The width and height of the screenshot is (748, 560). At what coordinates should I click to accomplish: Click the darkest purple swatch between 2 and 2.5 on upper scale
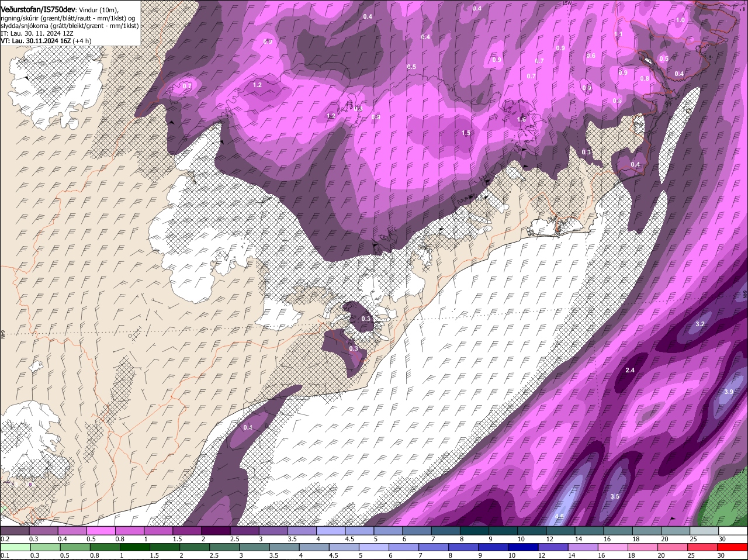pyautogui.click(x=216, y=531)
